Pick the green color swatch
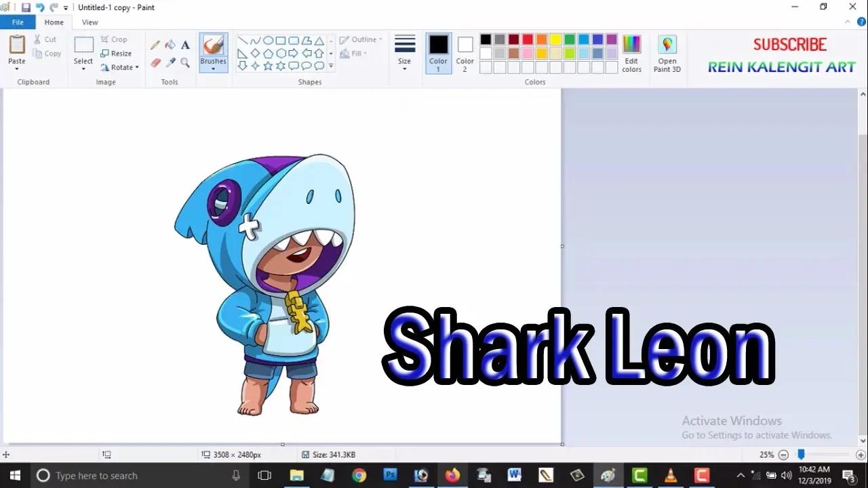This screenshot has width=868, height=488. point(570,39)
